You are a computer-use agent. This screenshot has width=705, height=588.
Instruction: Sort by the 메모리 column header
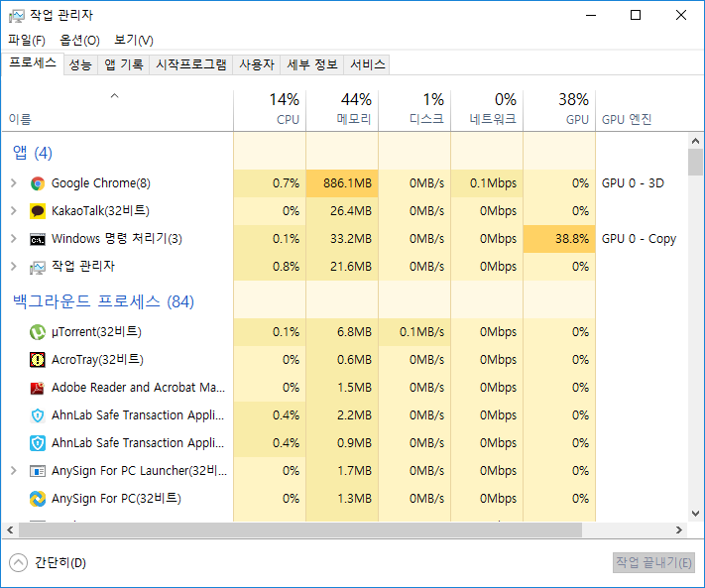coord(342,110)
